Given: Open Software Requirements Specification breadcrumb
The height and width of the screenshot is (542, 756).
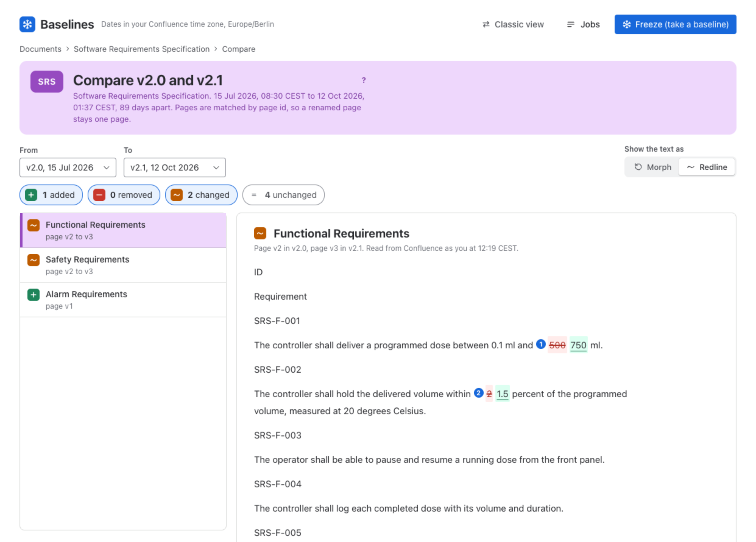Looking at the screenshot, I should coord(142,49).
